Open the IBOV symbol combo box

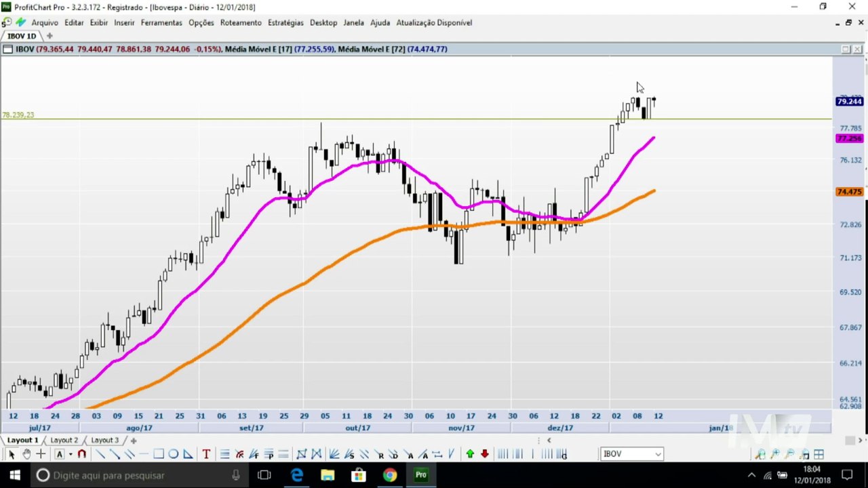[x=632, y=454]
